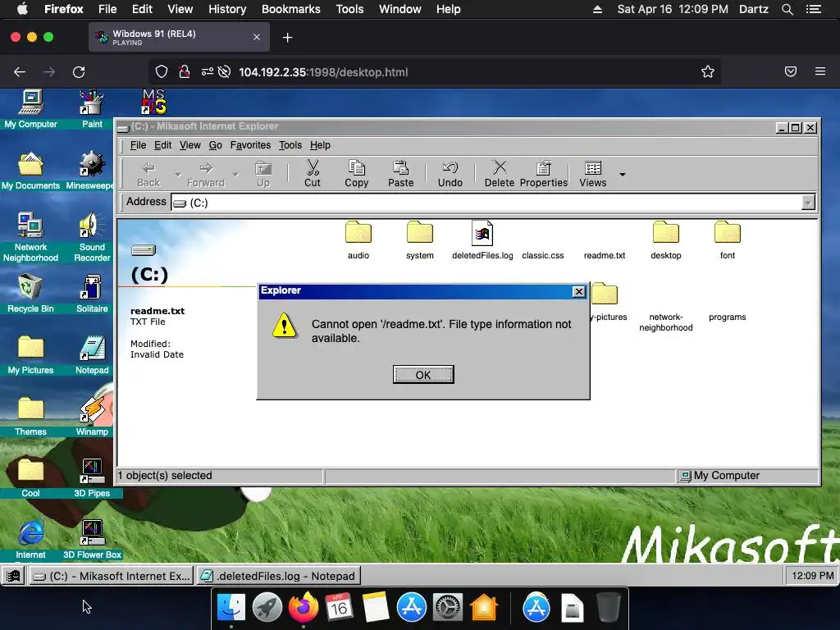
Task: Open the Firefox History menu
Action: [x=227, y=9]
